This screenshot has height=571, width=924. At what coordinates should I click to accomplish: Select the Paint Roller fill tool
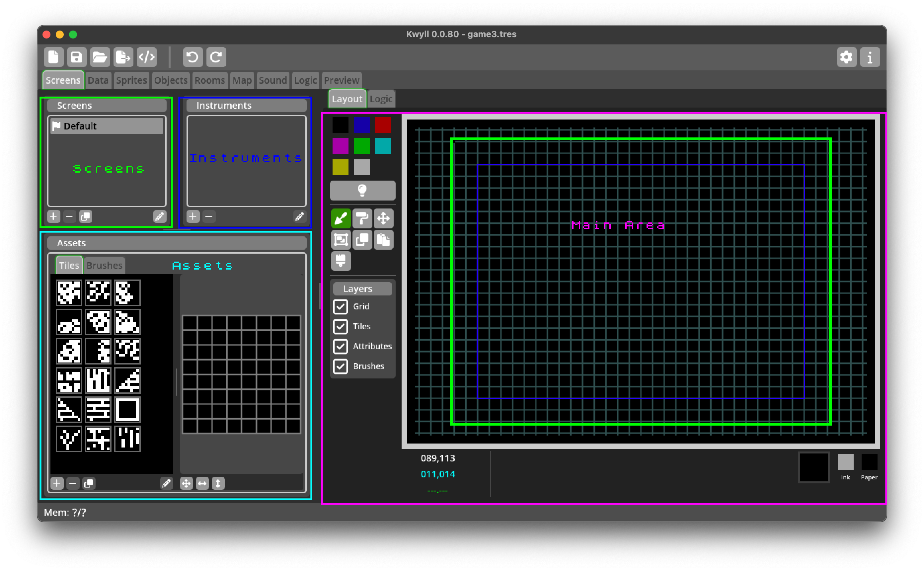pyautogui.click(x=362, y=218)
